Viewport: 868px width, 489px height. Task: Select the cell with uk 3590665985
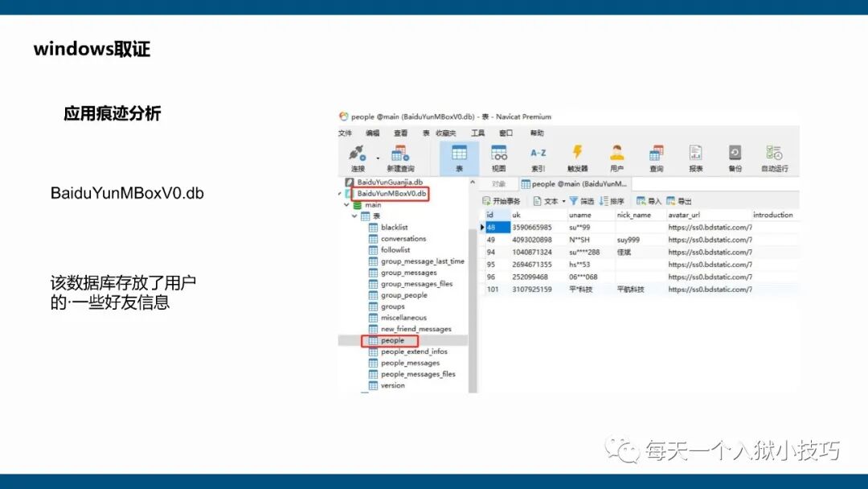pos(538,228)
